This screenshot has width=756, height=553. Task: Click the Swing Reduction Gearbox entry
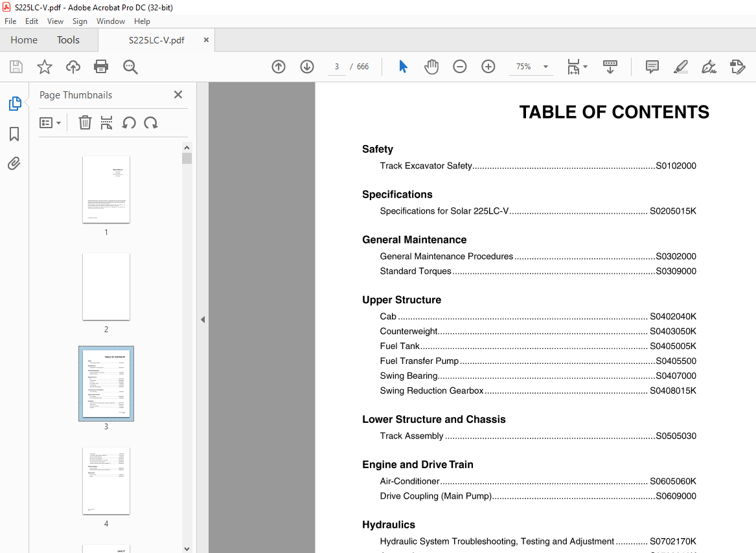tap(538, 390)
